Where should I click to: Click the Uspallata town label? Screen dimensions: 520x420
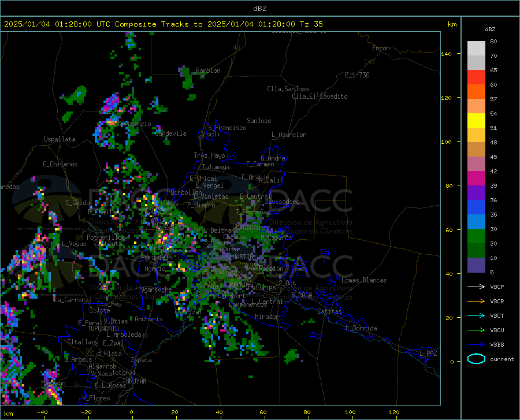point(60,139)
